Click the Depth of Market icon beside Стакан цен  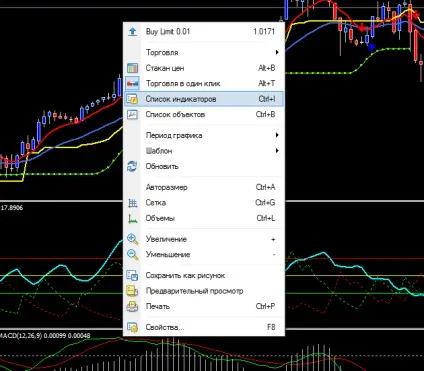(132, 68)
